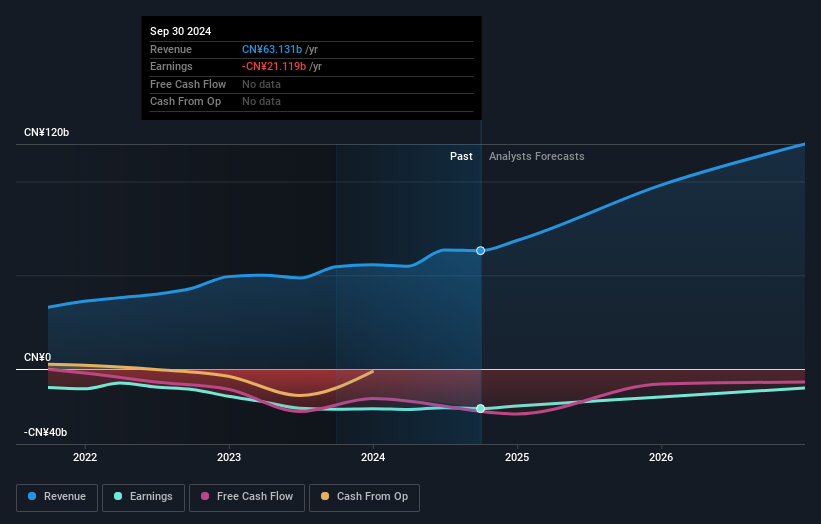Click the Earnings tooltip row label
Image resolution: width=821 pixels, height=524 pixels.
[171, 66]
